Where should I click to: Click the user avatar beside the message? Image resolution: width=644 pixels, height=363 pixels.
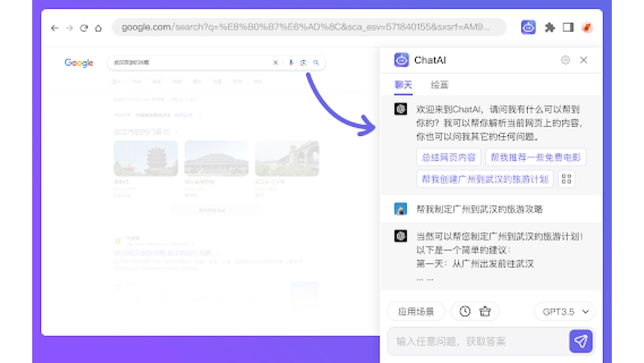pos(401,209)
